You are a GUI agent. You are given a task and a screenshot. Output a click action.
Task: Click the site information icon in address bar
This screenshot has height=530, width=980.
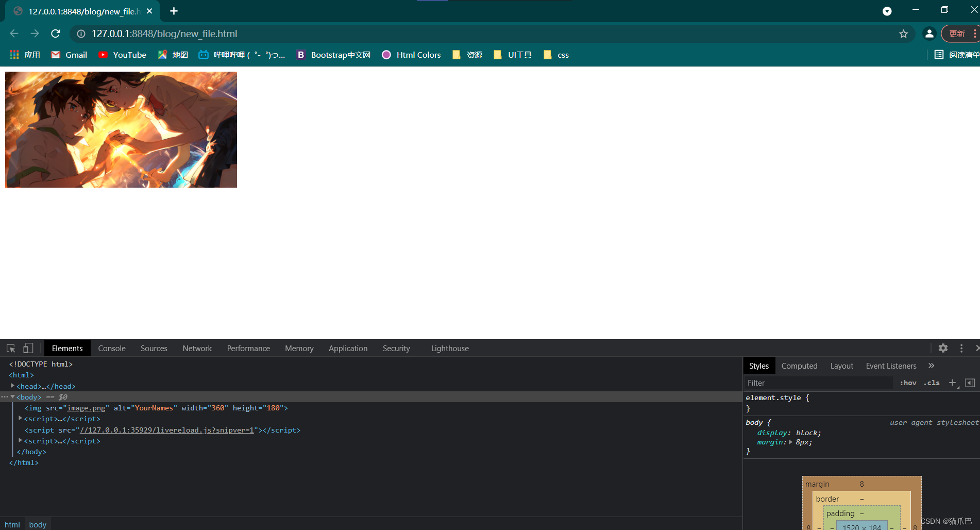pyautogui.click(x=81, y=34)
